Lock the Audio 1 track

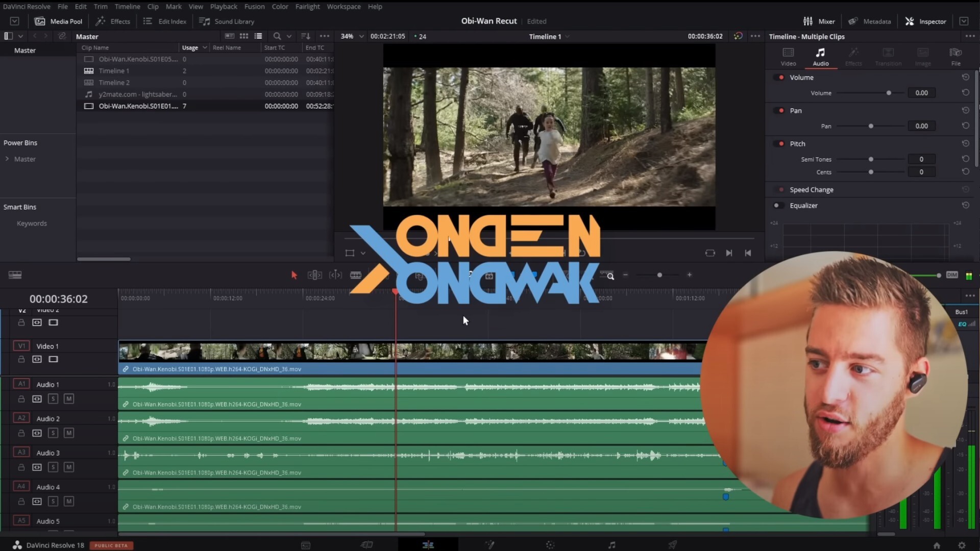click(21, 399)
